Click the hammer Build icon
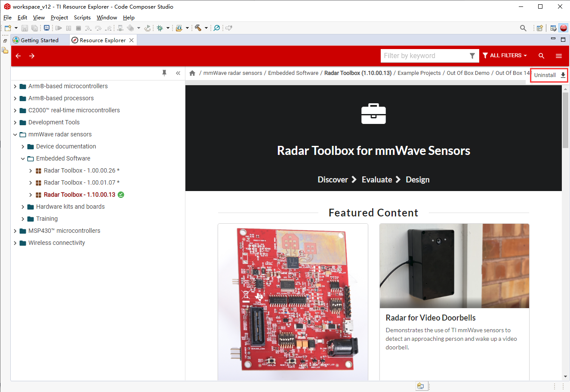 198,28
